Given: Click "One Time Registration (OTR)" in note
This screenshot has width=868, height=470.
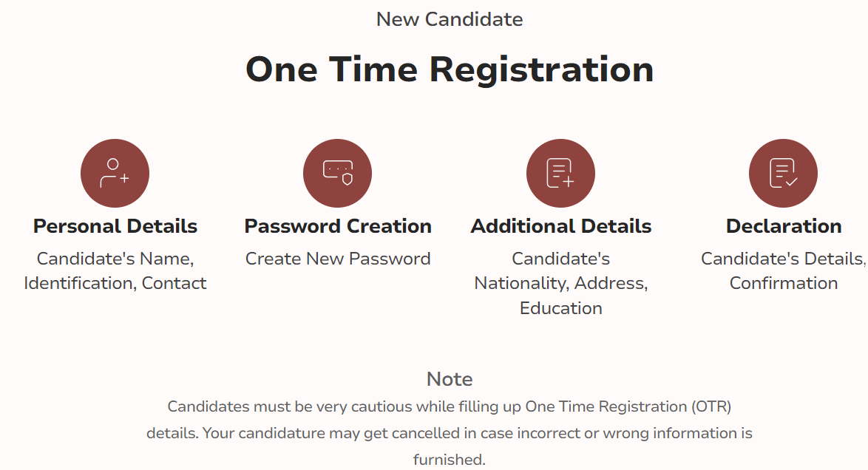Looking at the screenshot, I should pyautogui.click(x=628, y=406).
